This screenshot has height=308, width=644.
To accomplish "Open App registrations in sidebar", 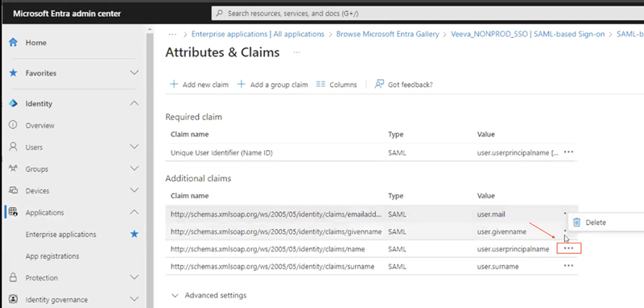I will tap(52, 256).
